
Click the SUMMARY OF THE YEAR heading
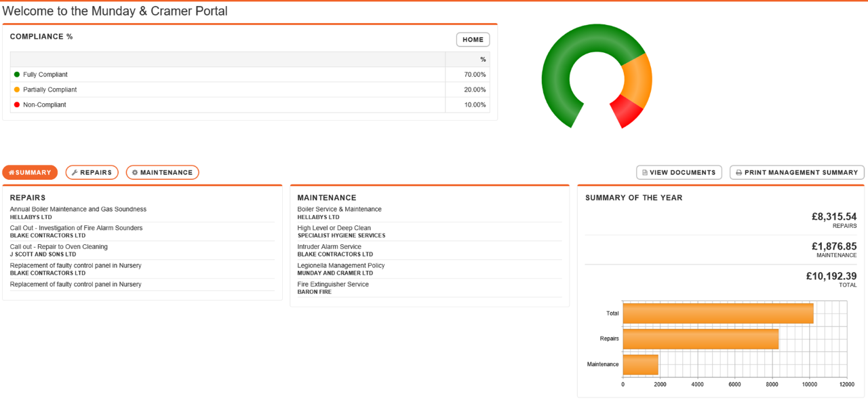(x=634, y=198)
